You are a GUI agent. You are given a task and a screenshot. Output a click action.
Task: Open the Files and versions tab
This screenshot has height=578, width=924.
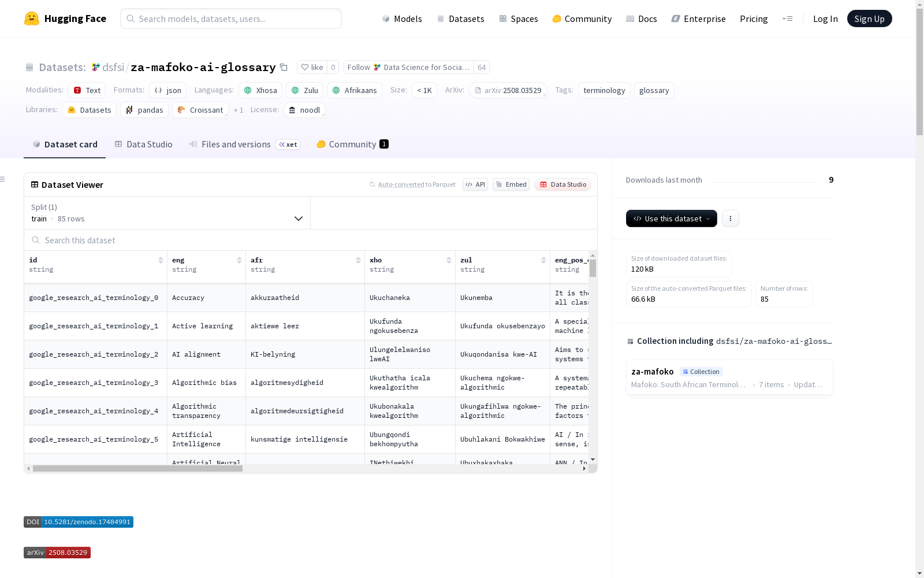(x=244, y=144)
